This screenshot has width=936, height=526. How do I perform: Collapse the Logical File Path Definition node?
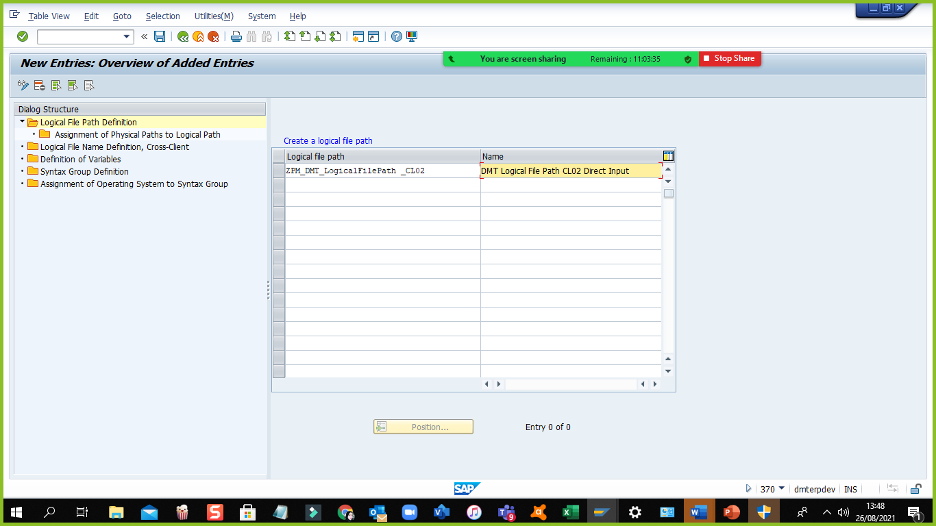pyautogui.click(x=21, y=122)
